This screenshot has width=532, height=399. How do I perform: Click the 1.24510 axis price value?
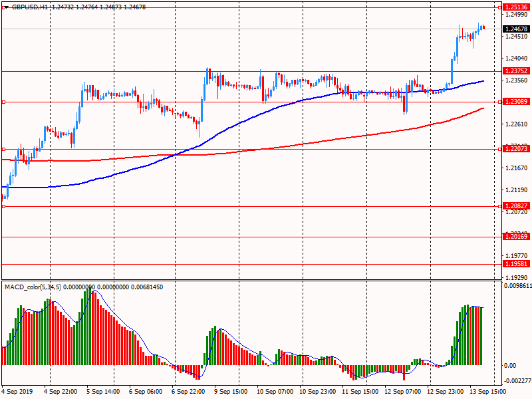tap(517, 37)
